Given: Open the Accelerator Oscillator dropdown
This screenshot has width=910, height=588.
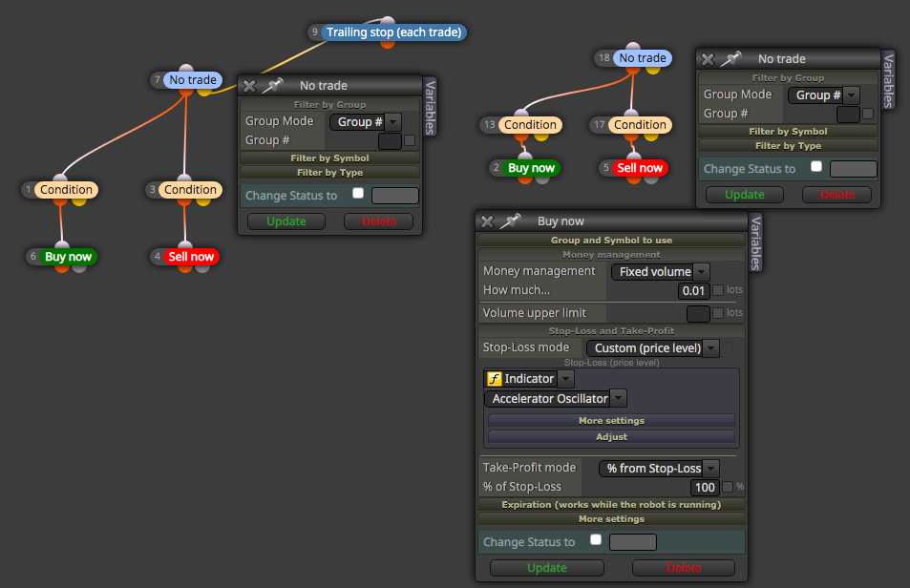Looking at the screenshot, I should (556, 398).
